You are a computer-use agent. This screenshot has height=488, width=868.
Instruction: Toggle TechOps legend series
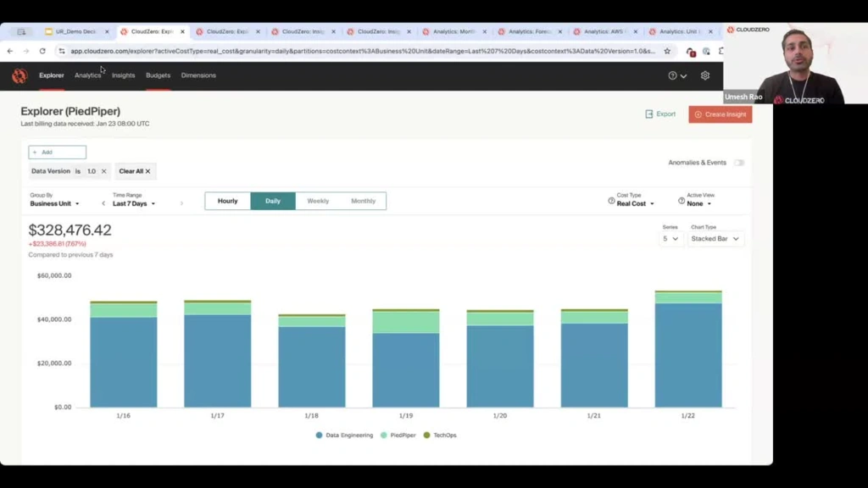440,435
